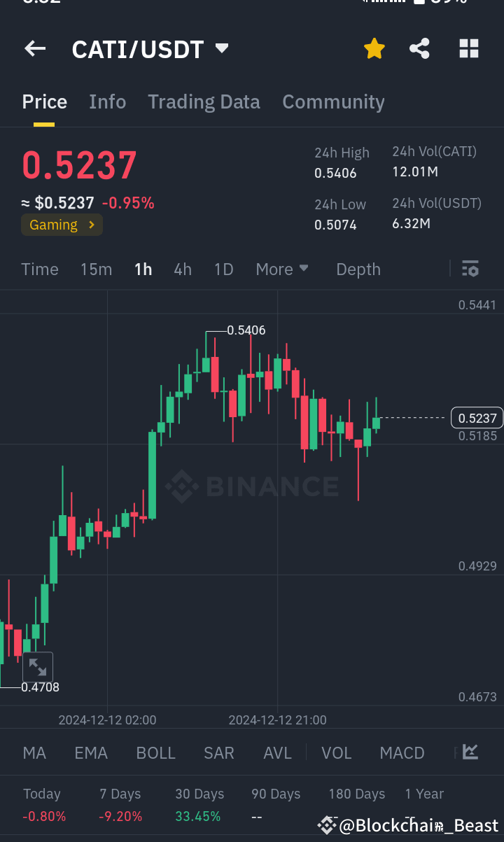Open the grid layout icon
The height and width of the screenshot is (842, 504).
[x=468, y=48]
